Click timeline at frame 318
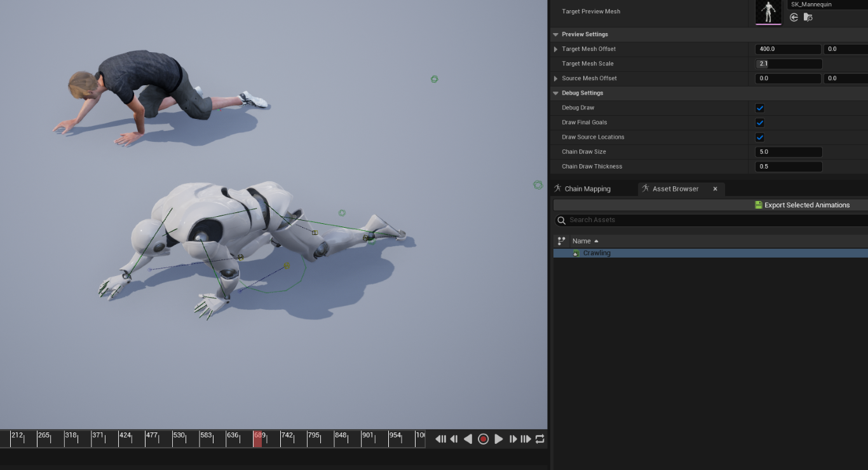 [71, 436]
